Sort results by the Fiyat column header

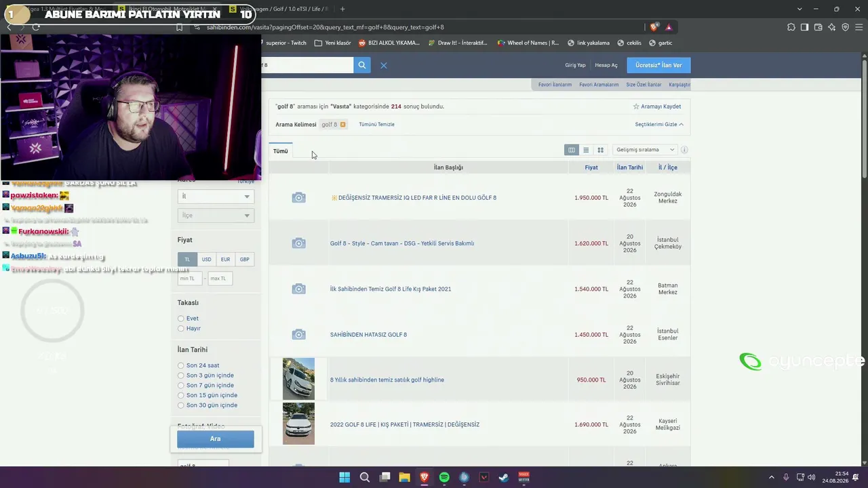click(x=591, y=167)
